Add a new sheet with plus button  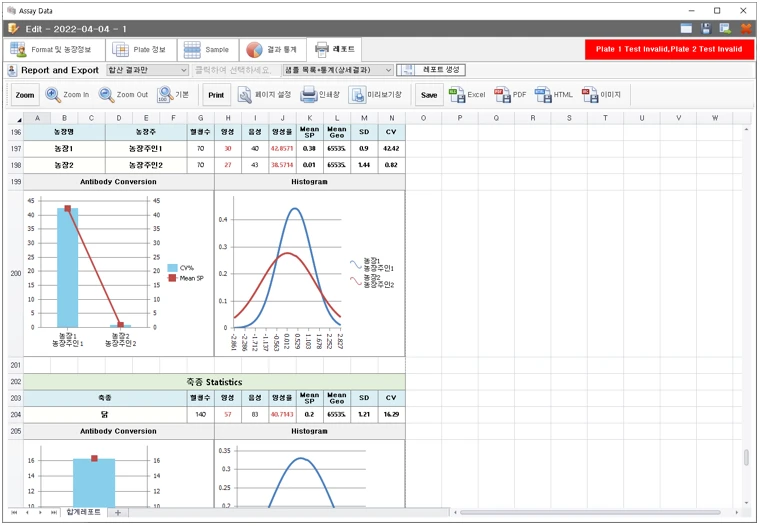[x=118, y=512]
